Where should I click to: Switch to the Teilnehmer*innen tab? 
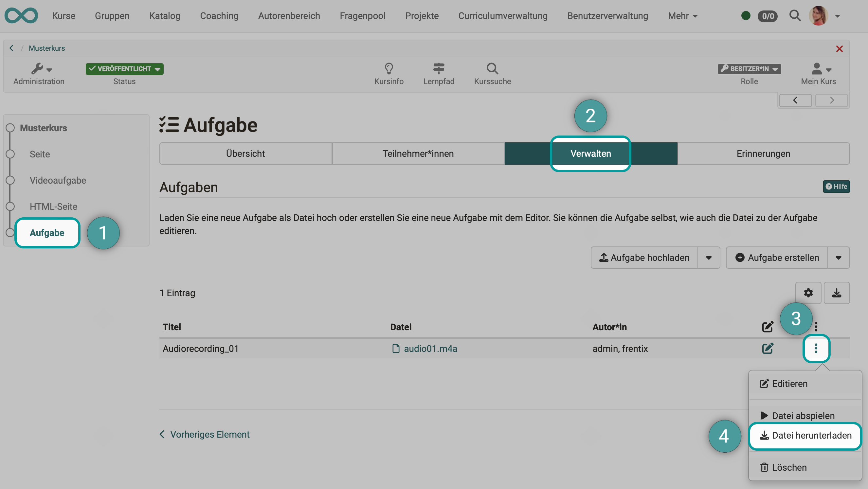click(x=418, y=153)
